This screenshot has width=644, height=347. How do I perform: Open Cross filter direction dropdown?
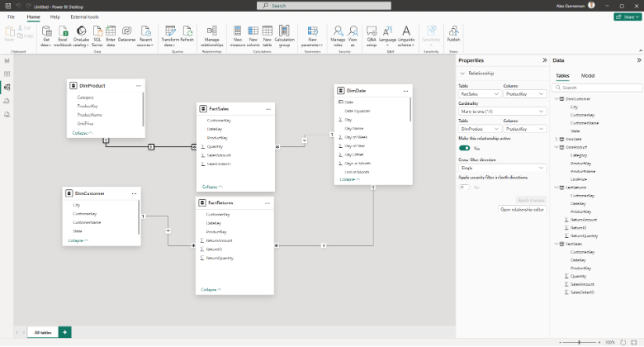click(502, 168)
